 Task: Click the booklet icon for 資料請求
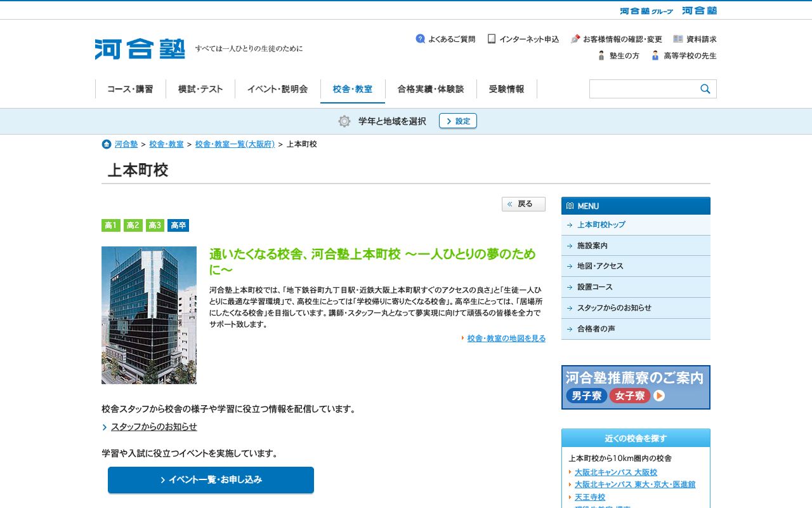678,39
